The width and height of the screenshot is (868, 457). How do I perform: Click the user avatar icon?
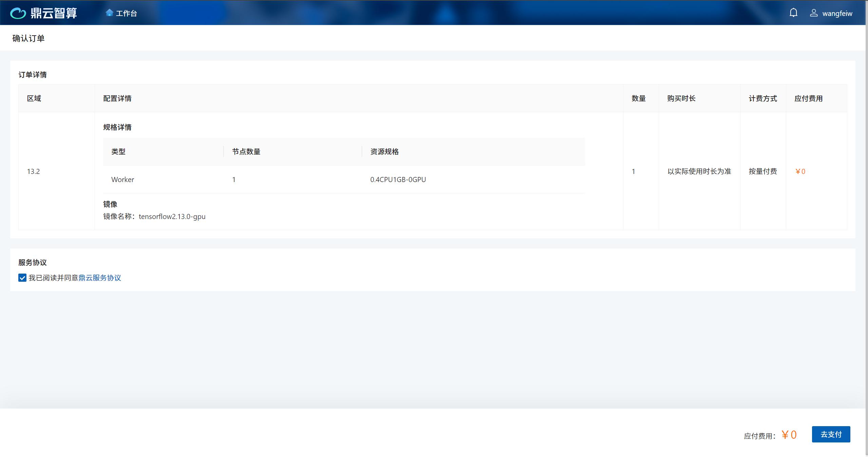[814, 13]
